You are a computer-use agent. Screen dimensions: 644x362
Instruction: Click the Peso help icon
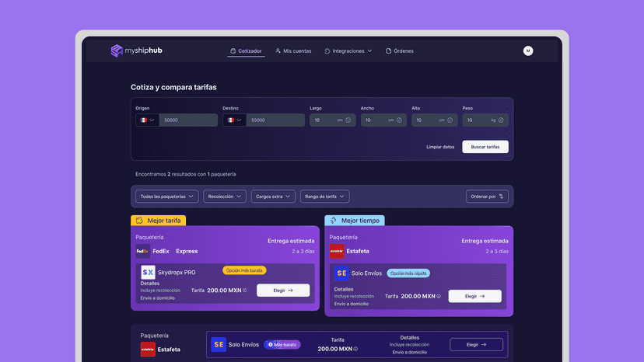(501, 120)
